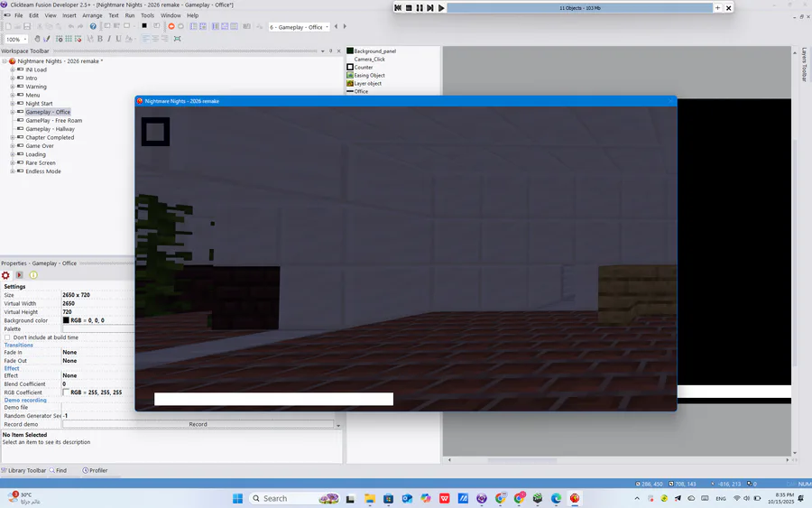Step to next frame in run toolbar
Image resolution: width=812 pixels, height=508 pixels.
tap(430, 8)
